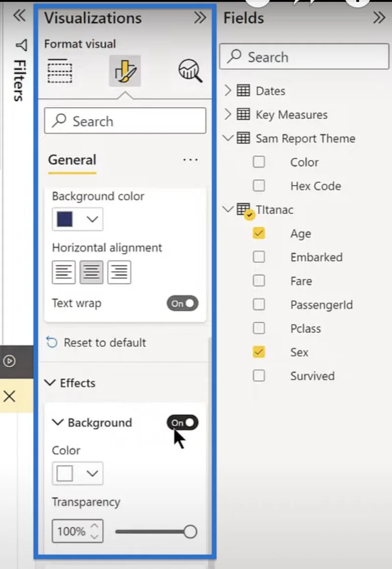The width and height of the screenshot is (392, 569).
Task: Select the Age field name
Action: pos(300,234)
